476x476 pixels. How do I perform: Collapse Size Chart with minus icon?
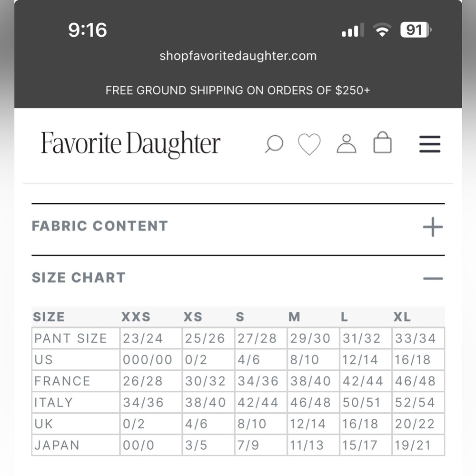tap(433, 278)
